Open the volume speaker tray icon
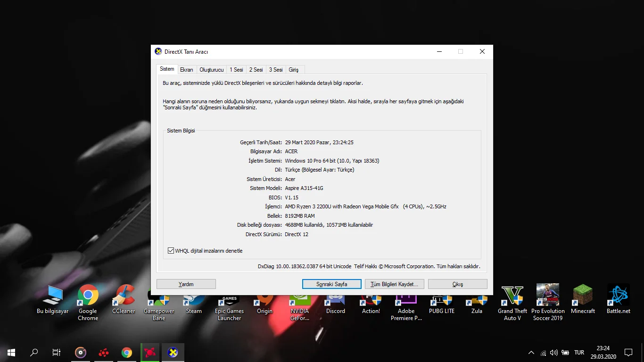The width and height of the screenshot is (644, 362). coord(554,353)
